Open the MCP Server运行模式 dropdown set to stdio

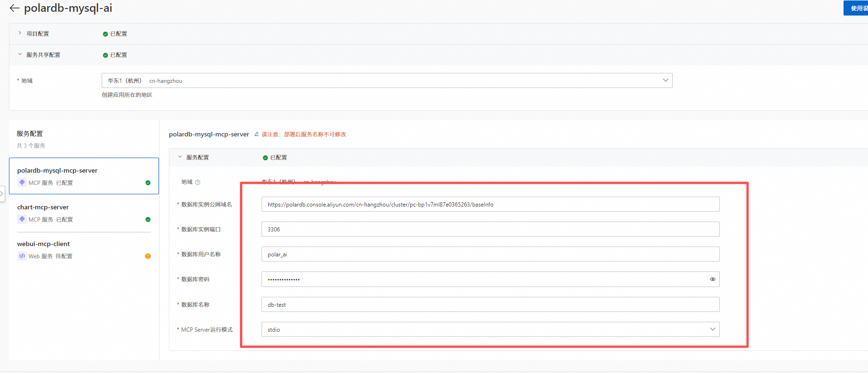tap(490, 329)
